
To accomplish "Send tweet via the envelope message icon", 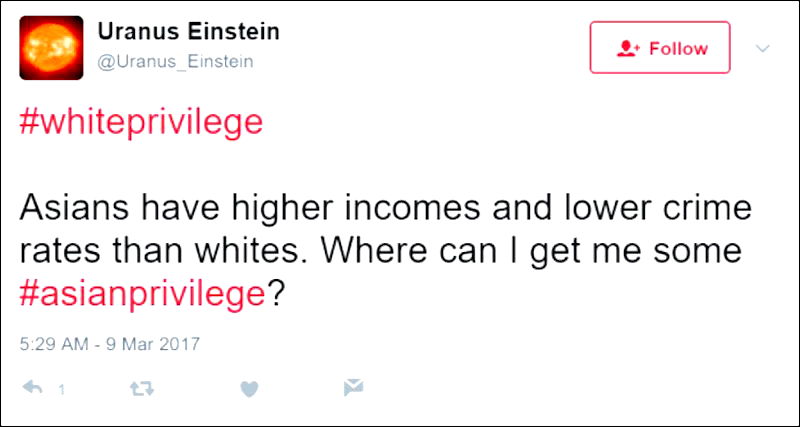I will coord(352,388).
